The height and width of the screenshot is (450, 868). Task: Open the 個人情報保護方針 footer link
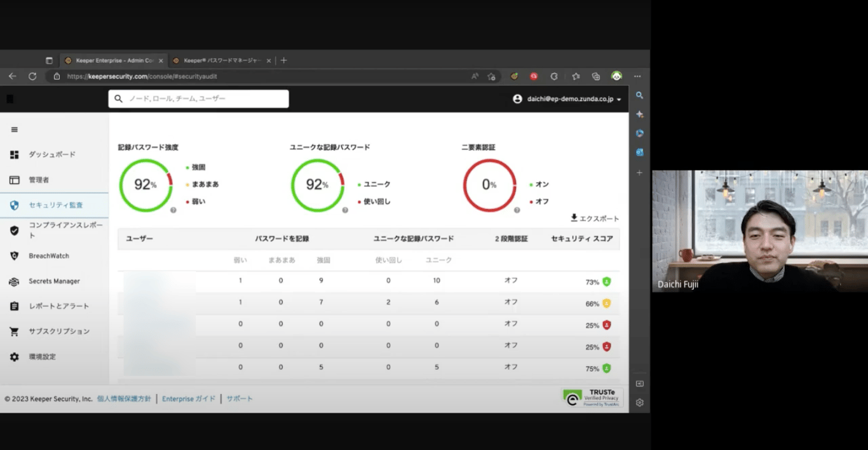[124, 399]
